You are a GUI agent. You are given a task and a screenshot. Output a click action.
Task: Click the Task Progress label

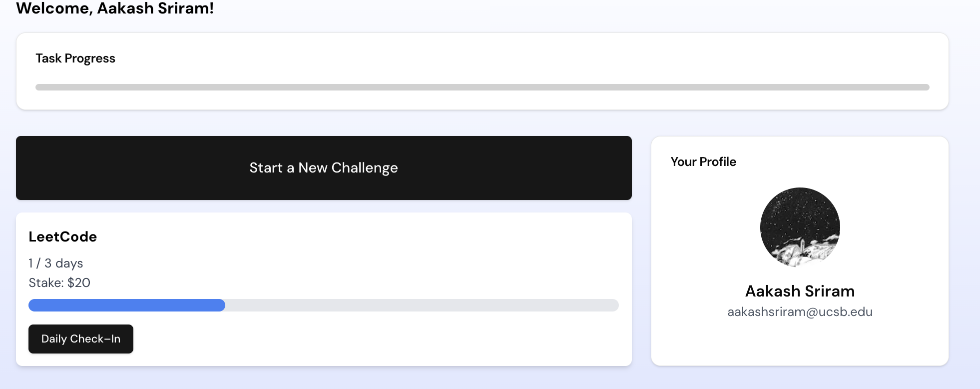[75, 58]
